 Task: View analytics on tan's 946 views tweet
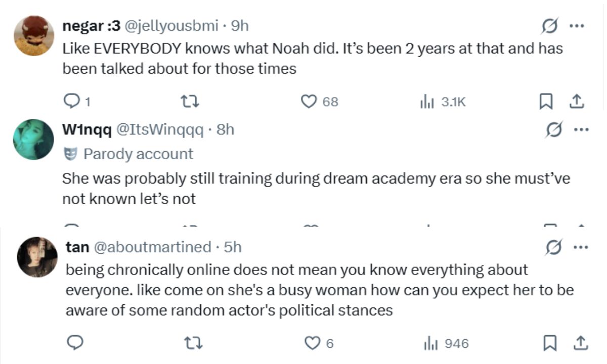point(430,343)
